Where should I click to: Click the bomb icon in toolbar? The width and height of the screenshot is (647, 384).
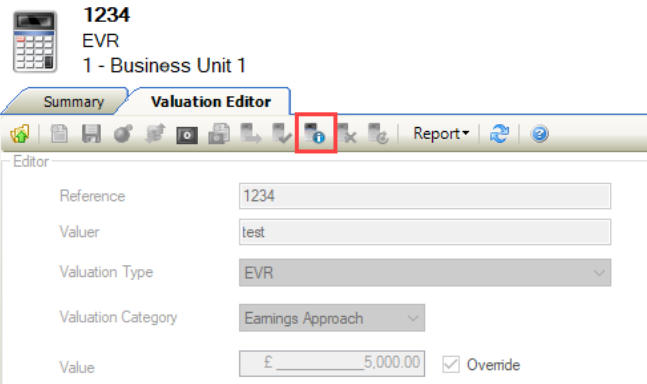pyautogui.click(x=123, y=134)
